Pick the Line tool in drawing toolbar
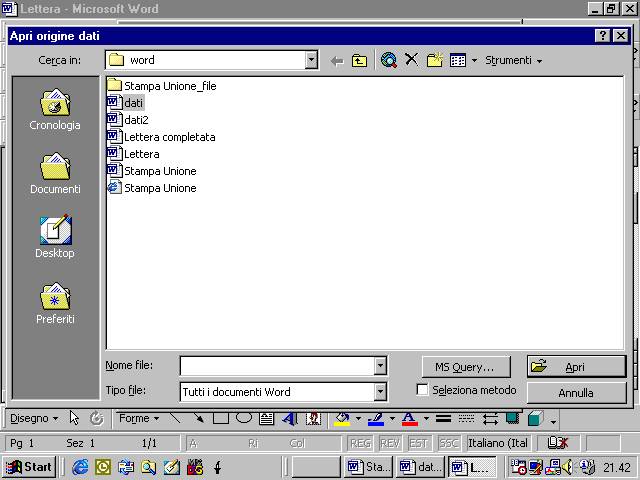The width and height of the screenshot is (640, 480). point(175,418)
